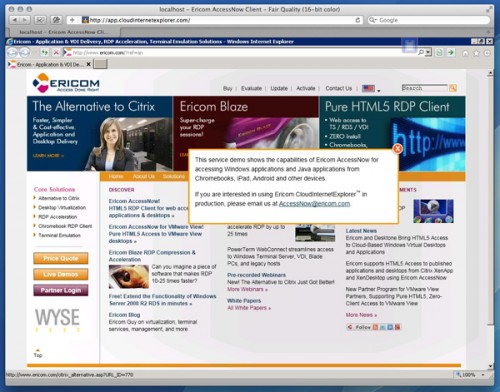Click the plus add-bookmark button in Safari
The width and height of the screenshot is (500, 392).
pyautogui.click(x=72, y=20)
